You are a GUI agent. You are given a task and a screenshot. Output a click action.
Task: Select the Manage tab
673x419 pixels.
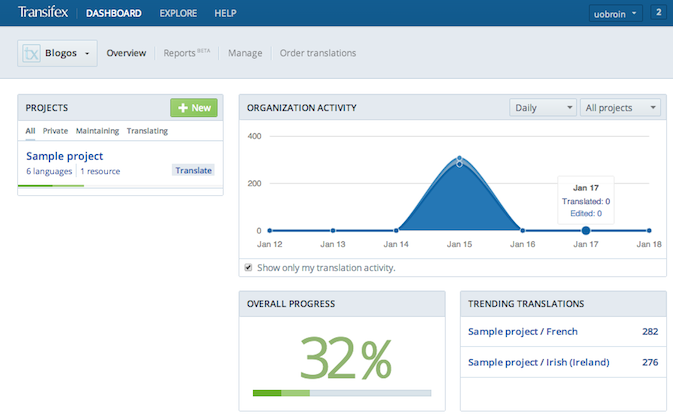point(245,53)
